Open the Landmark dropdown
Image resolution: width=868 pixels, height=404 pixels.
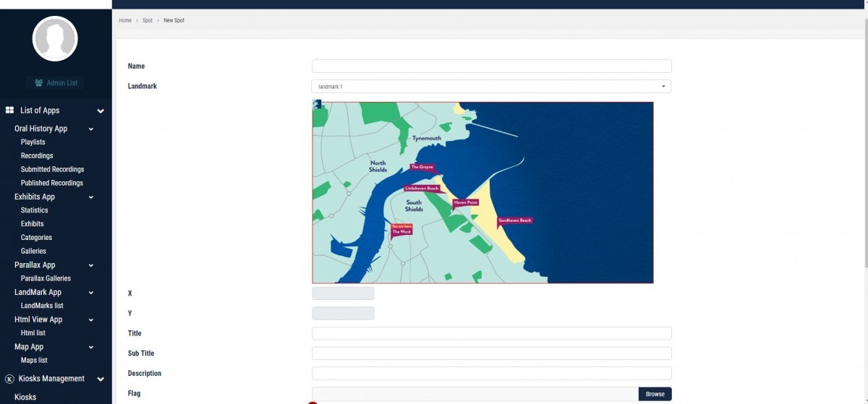click(491, 87)
